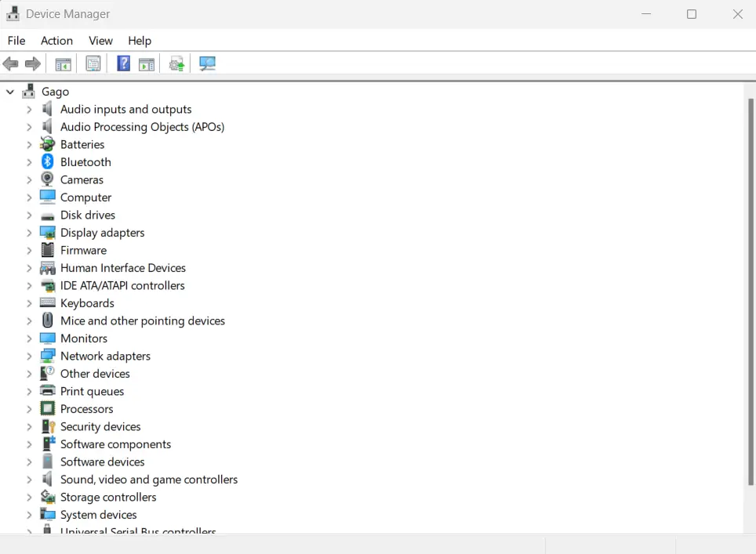Click the Forward navigation arrow
The width and height of the screenshot is (756, 554).
pyautogui.click(x=33, y=63)
